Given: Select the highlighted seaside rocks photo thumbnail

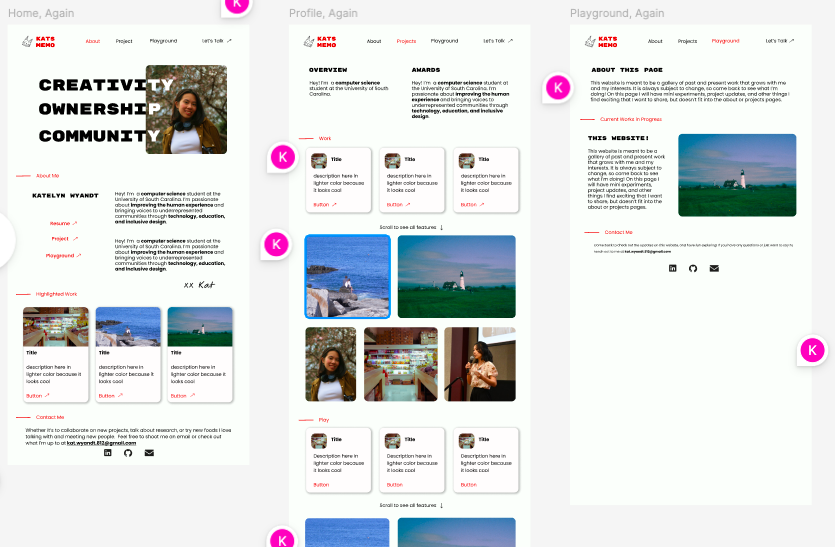Looking at the screenshot, I should coord(347,276).
